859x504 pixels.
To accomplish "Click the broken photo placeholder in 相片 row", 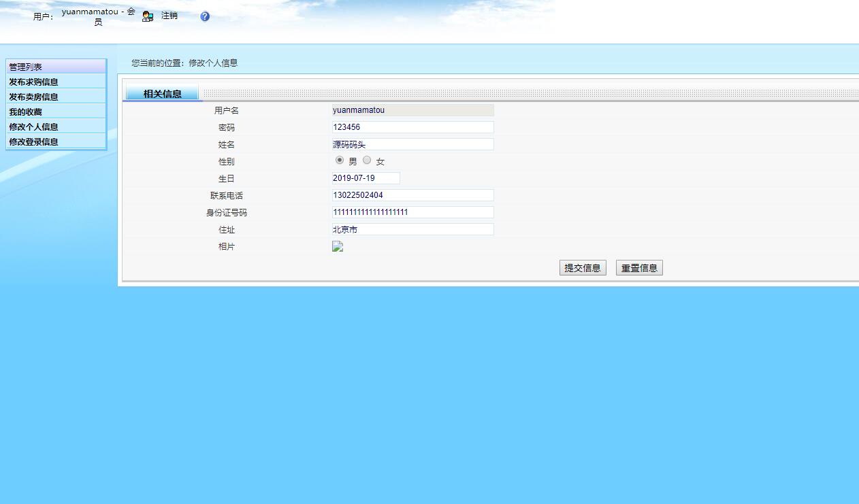I will click(338, 246).
